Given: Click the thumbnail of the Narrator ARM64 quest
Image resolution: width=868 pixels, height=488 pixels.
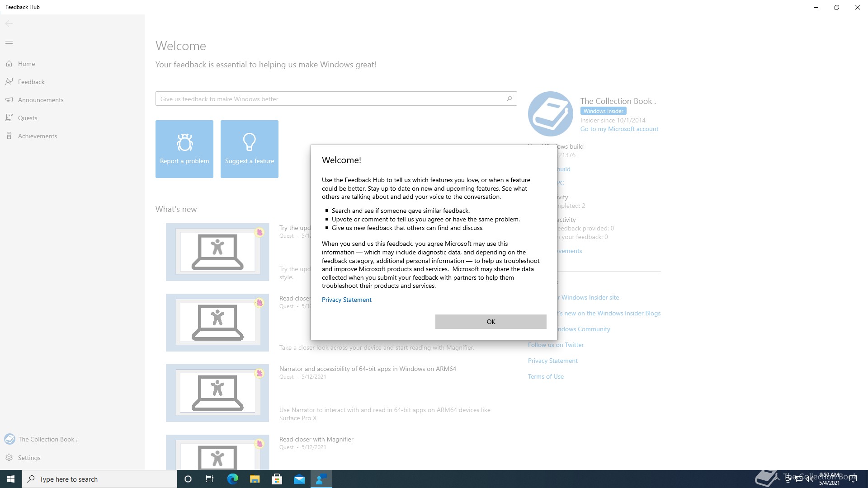Looking at the screenshot, I should tap(217, 393).
